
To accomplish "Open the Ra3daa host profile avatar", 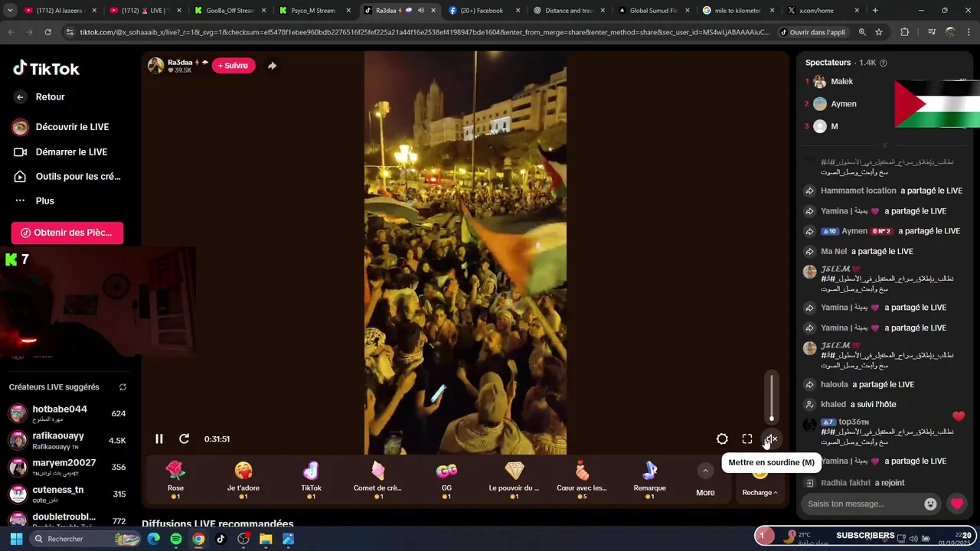I will [x=155, y=66].
